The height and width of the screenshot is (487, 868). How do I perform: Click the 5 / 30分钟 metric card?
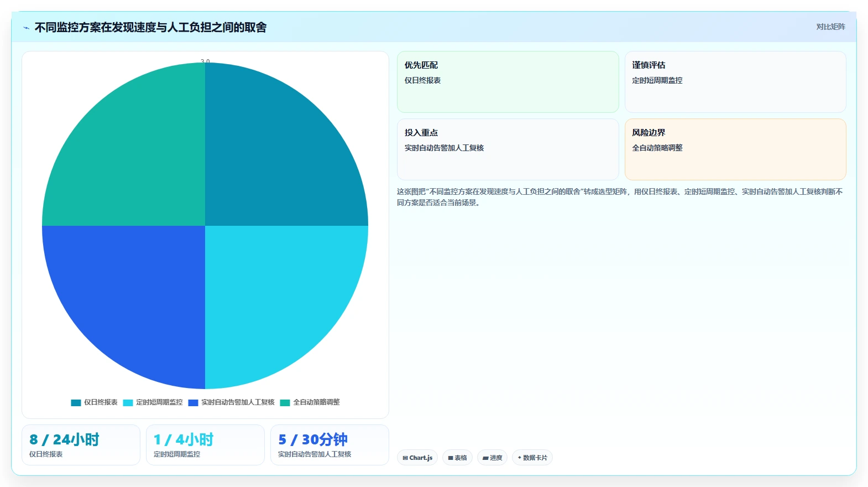coord(330,445)
